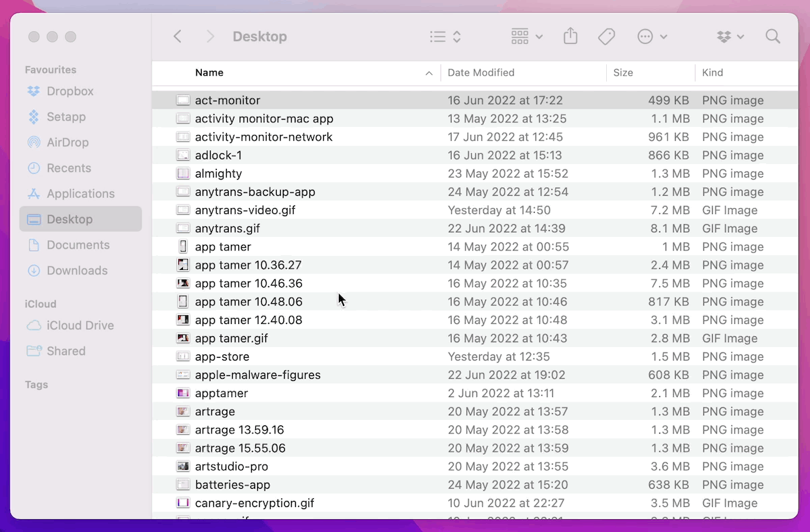Viewport: 810px width, 532px height.
Task: Open the More actions ellipsis menu
Action: (652, 36)
